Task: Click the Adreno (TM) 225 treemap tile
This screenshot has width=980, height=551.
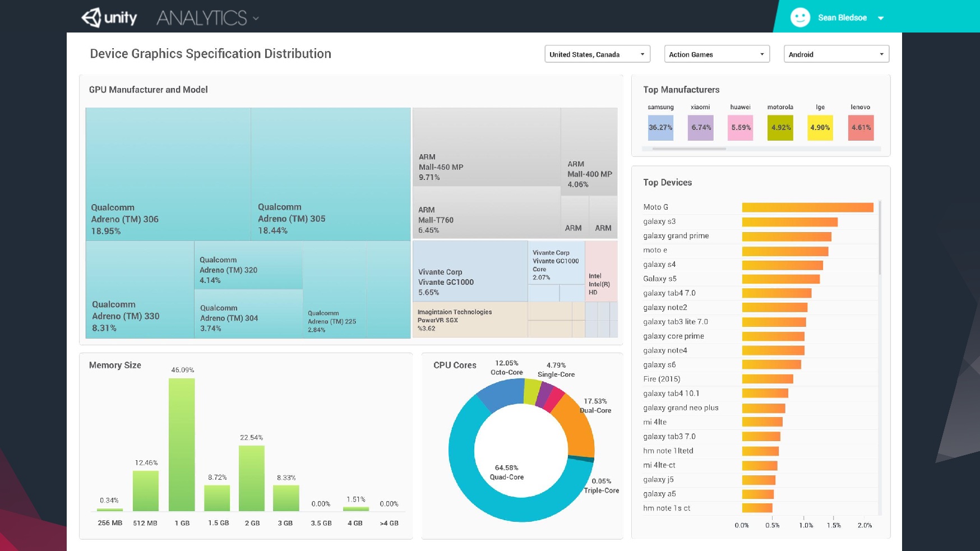Action: (334, 290)
